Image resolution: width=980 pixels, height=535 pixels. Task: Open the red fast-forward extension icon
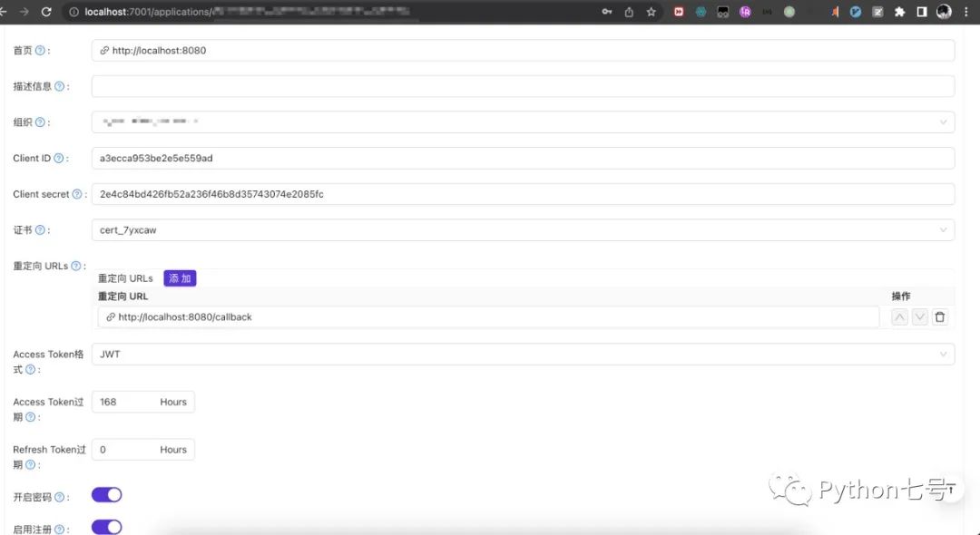pos(679,12)
